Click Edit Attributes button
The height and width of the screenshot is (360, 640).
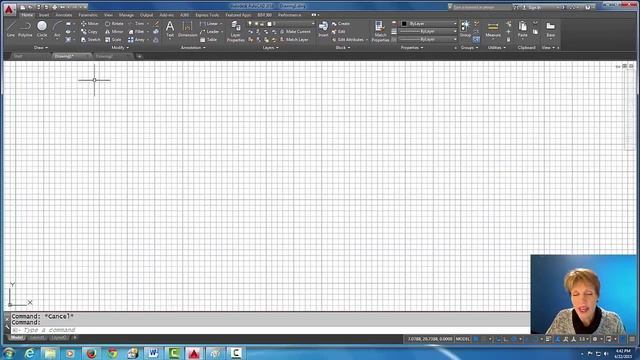pos(348,40)
